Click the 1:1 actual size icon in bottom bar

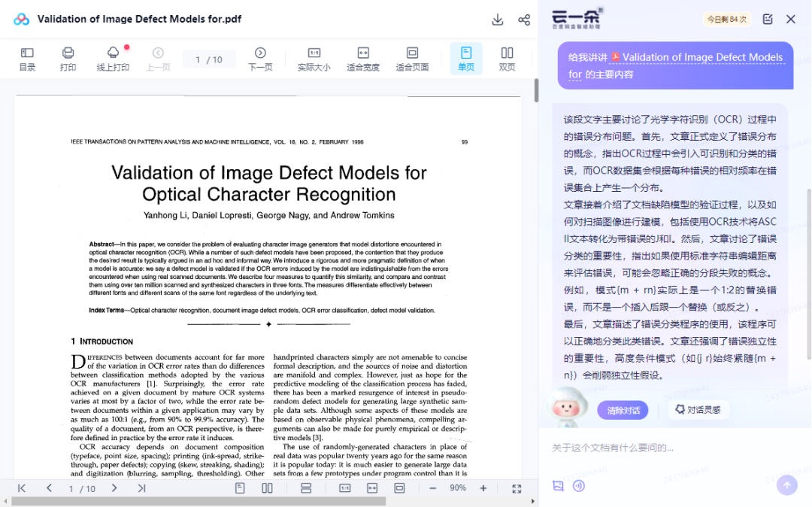pos(345,488)
